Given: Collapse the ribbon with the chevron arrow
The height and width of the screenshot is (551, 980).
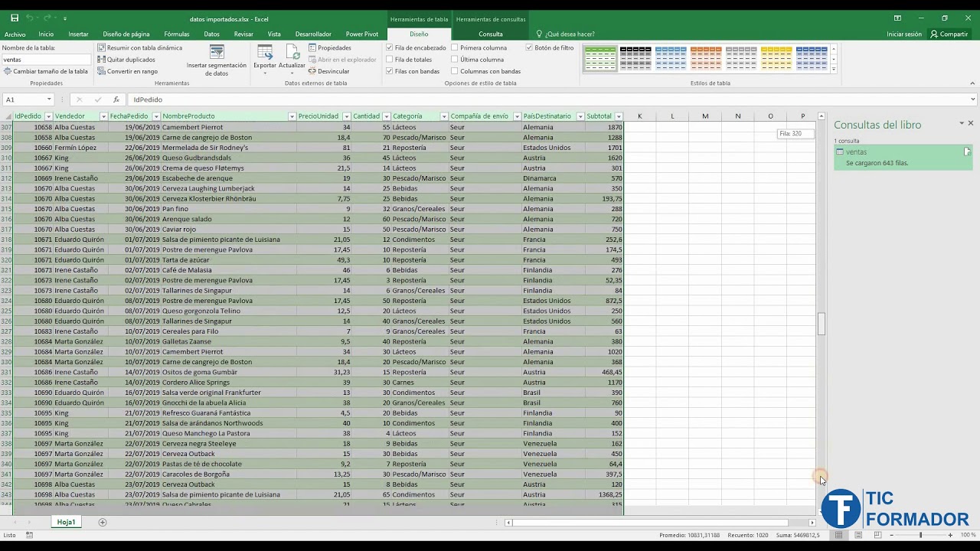Looking at the screenshot, I should coord(972,83).
